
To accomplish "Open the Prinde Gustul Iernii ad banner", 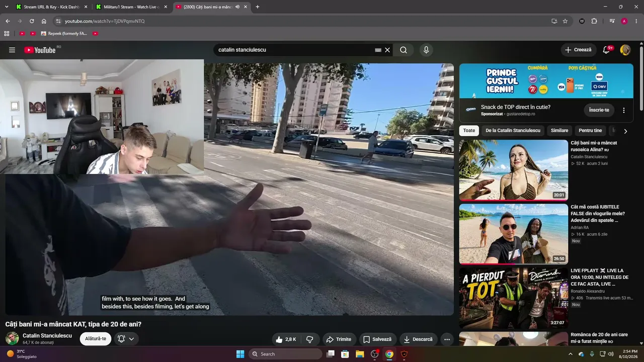I will (x=546, y=81).
